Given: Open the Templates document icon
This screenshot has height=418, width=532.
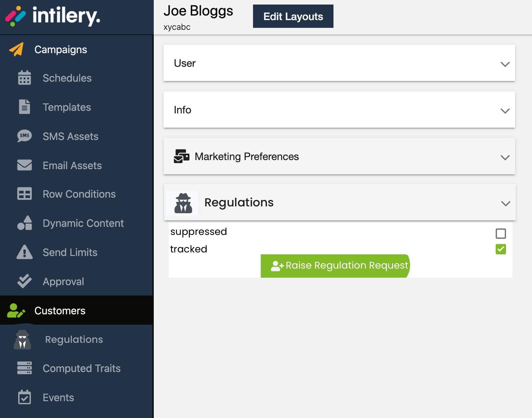Looking at the screenshot, I should [x=24, y=107].
